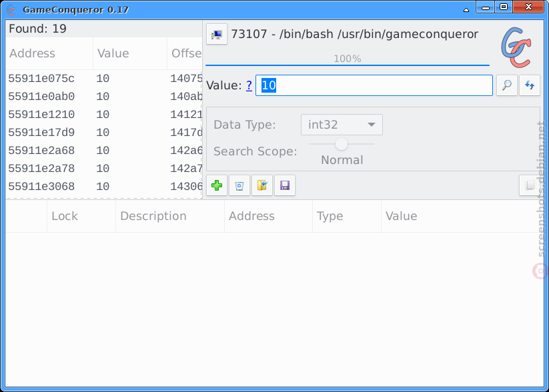
Task: Open the Data Type int32 dropdown
Action: (342, 125)
